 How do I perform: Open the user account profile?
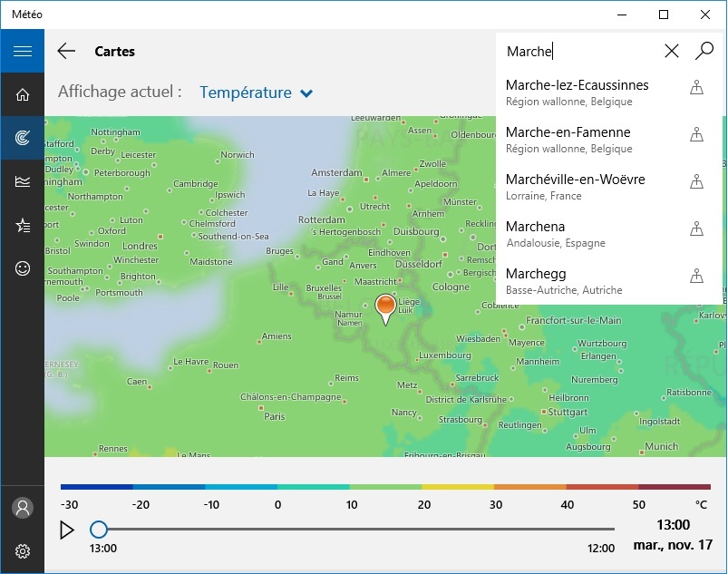pos(23,508)
